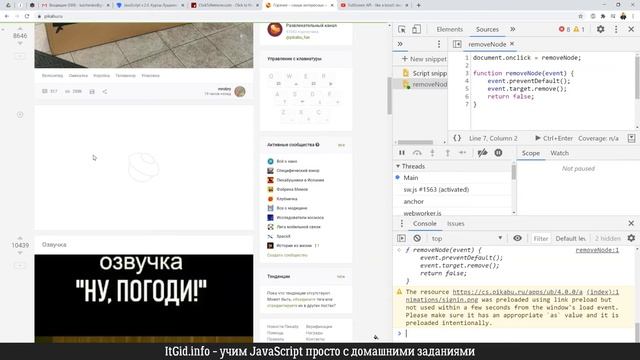Select the Issues drawer tab

tap(456, 223)
